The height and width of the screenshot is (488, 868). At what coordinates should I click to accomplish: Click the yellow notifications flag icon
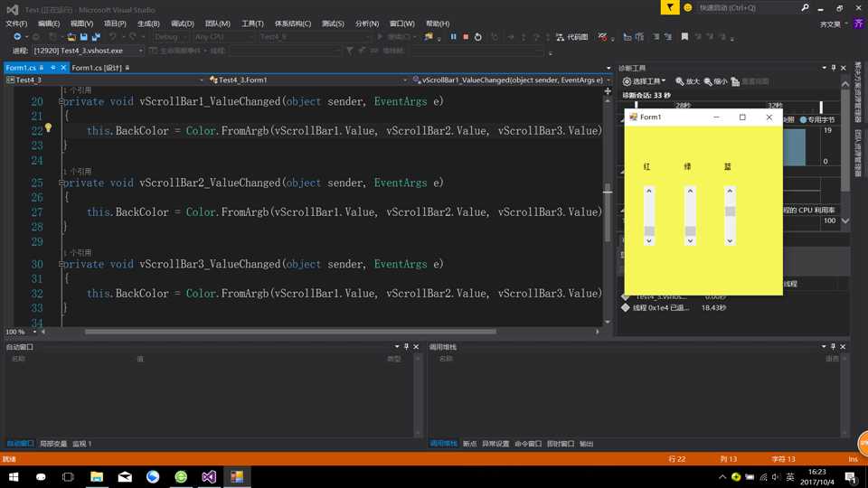coord(670,7)
